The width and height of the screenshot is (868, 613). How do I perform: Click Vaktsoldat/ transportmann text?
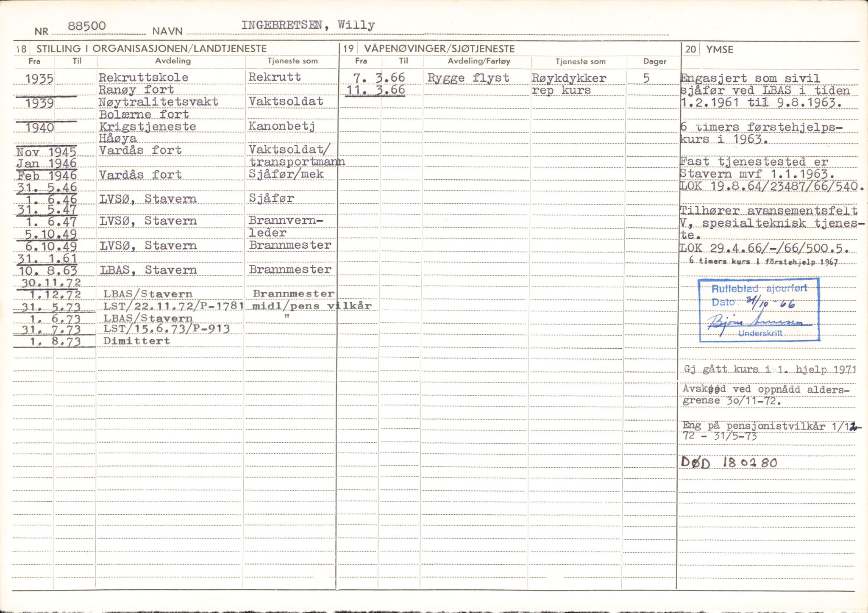[x=297, y=155]
